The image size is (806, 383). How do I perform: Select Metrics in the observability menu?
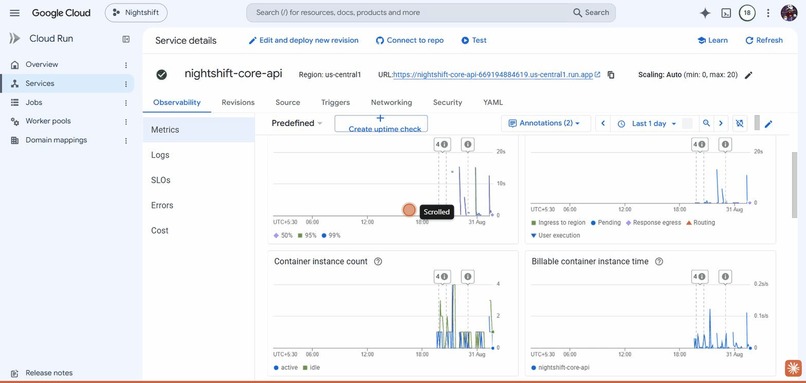199,130
